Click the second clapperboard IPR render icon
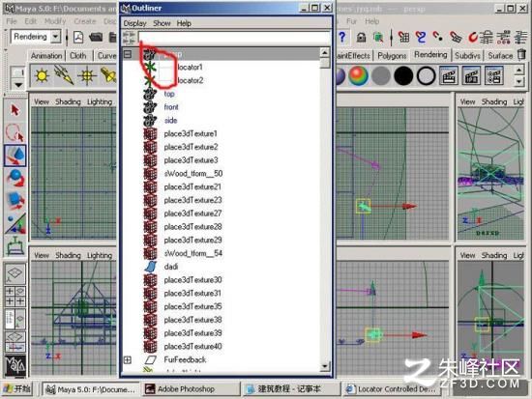The height and width of the screenshot is (399, 532). [471, 75]
